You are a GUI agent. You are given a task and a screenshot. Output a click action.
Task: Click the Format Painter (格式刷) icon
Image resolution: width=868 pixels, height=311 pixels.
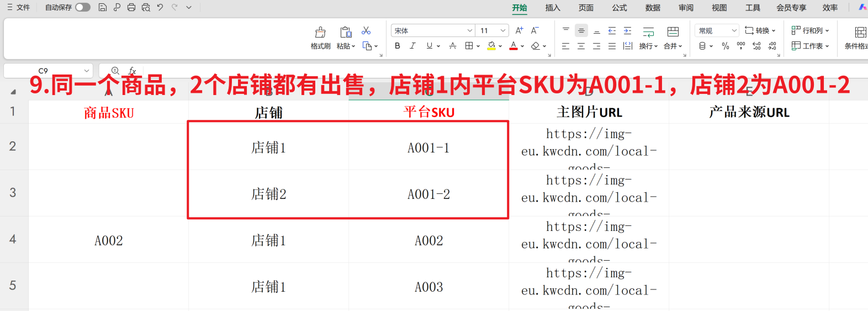(x=320, y=33)
